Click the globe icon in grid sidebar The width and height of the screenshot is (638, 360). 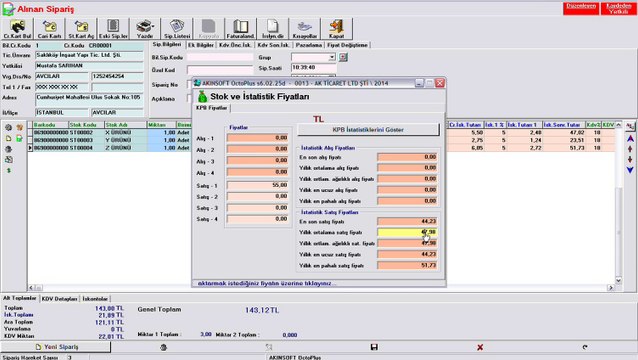coord(8,149)
